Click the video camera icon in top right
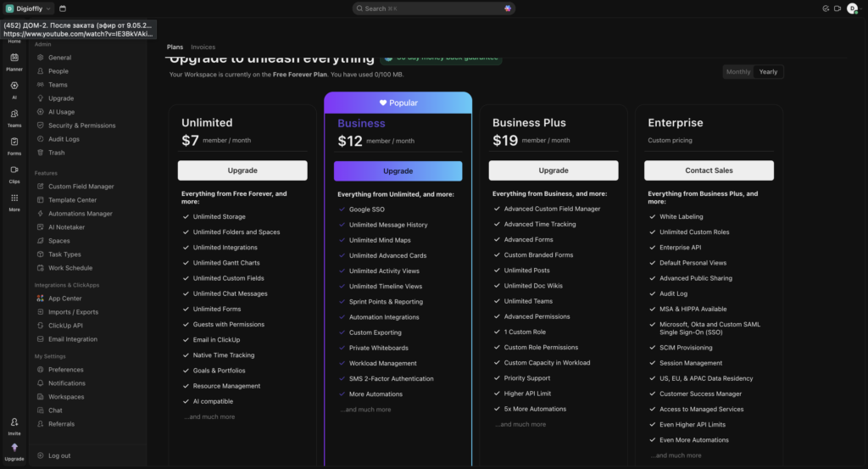This screenshot has width=868, height=469. click(837, 8)
